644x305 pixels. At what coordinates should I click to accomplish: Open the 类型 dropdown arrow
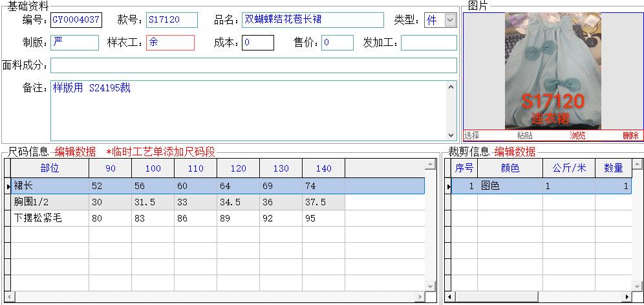coord(450,20)
